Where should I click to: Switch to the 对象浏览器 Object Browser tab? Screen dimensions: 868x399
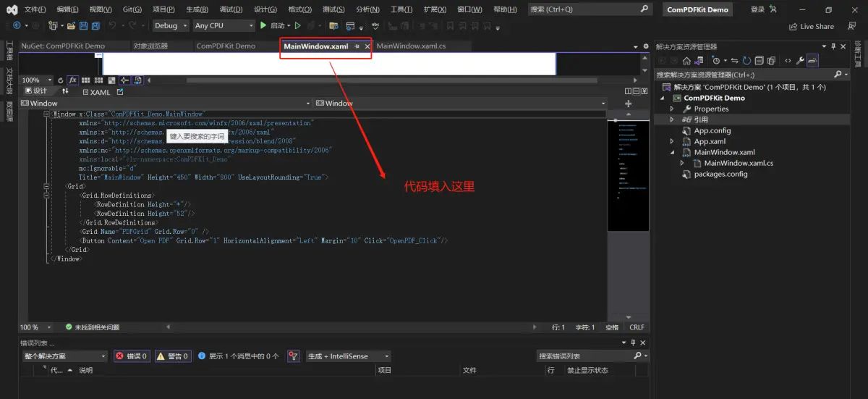(150, 46)
